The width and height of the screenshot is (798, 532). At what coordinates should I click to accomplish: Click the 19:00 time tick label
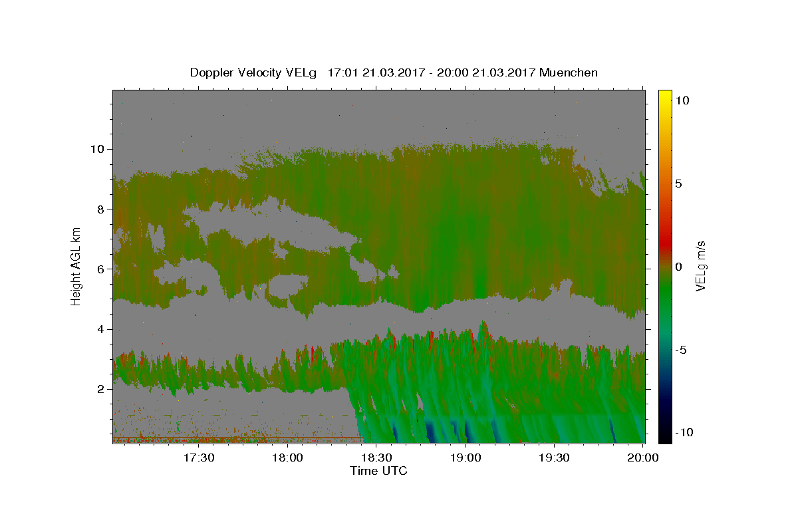pos(465,458)
